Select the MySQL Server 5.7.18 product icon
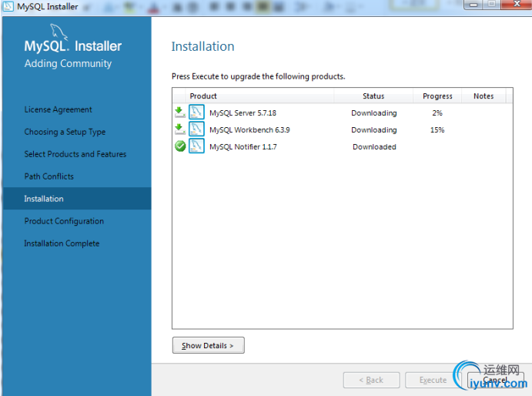The width and height of the screenshot is (532, 396). click(x=196, y=112)
